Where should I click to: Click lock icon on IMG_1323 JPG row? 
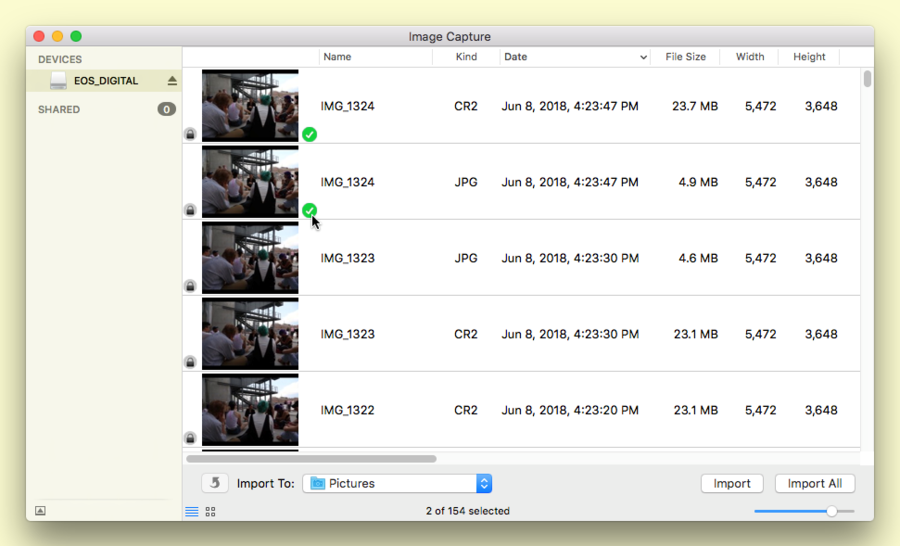[x=190, y=286]
